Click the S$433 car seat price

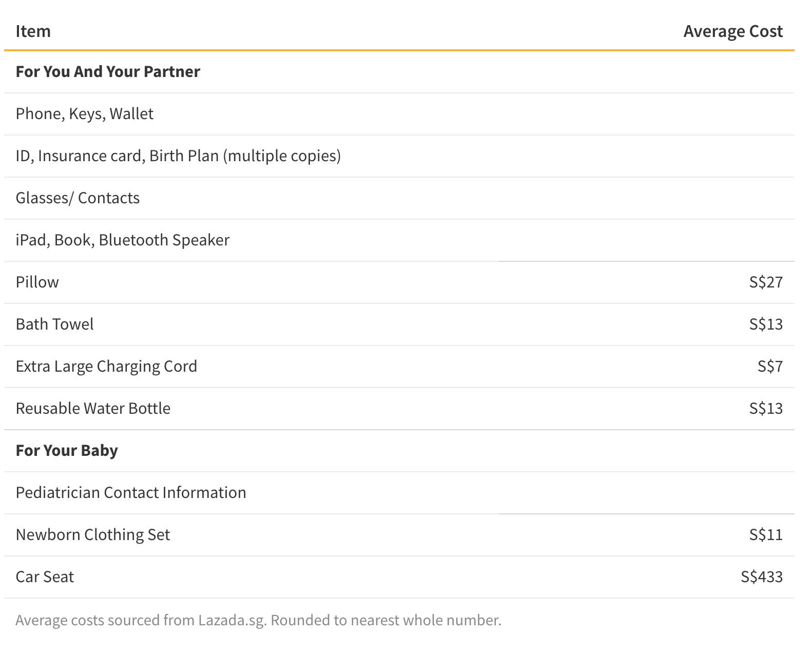tap(762, 577)
